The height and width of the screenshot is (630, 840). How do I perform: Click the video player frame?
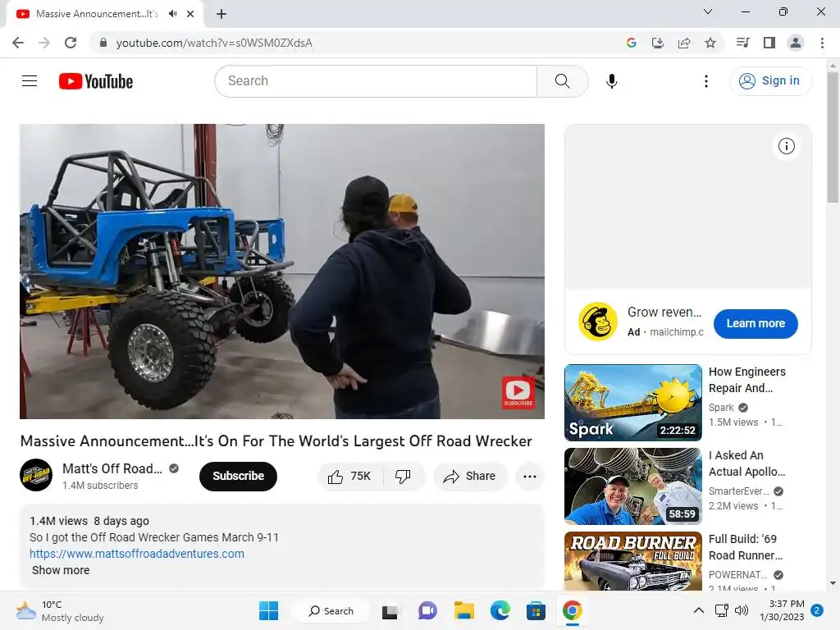tap(282, 271)
